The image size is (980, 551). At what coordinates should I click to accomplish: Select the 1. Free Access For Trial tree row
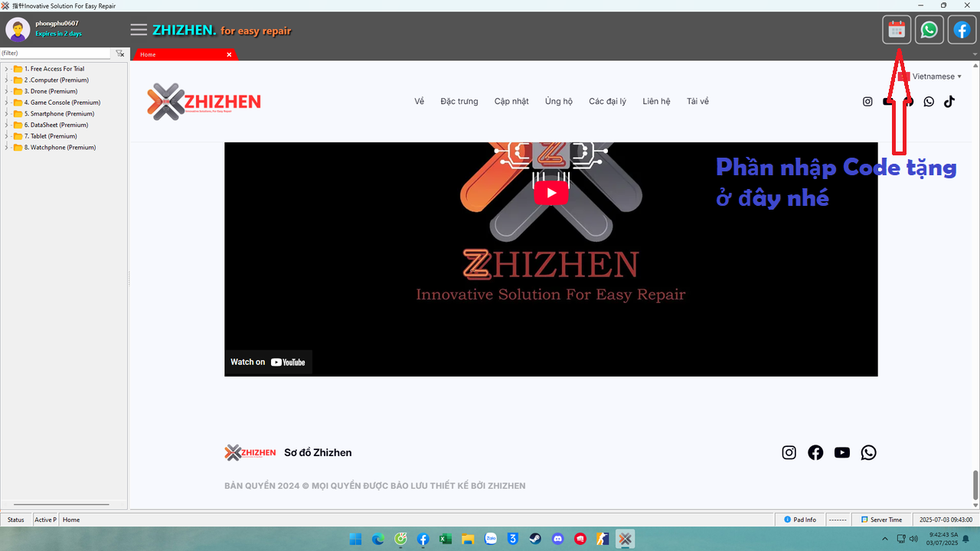click(x=54, y=69)
